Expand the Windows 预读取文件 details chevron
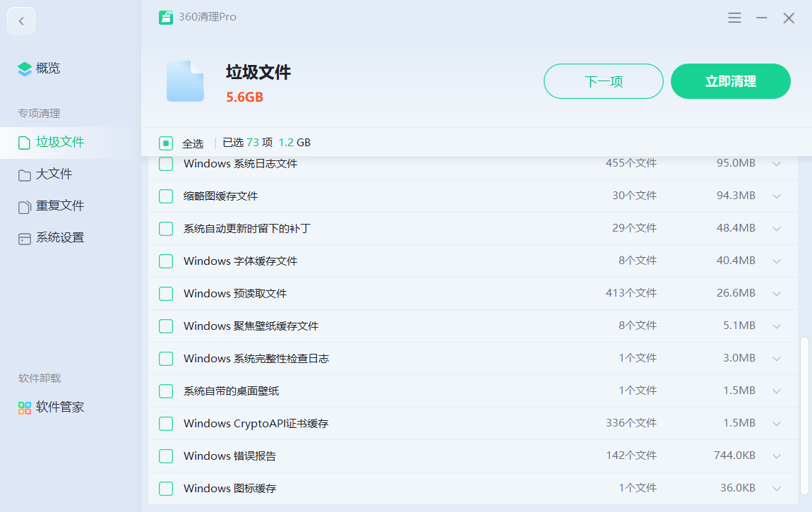This screenshot has height=512, width=812. click(777, 294)
